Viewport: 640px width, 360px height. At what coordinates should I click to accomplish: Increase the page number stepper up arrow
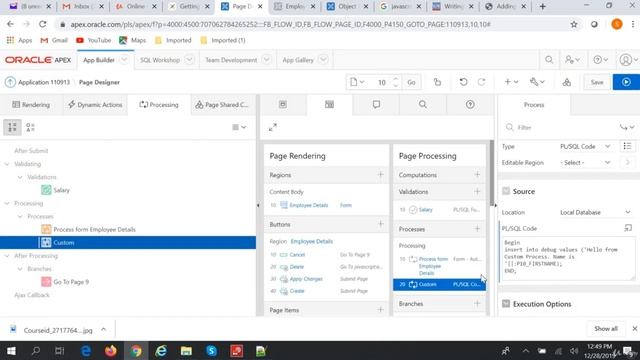(x=395, y=79)
